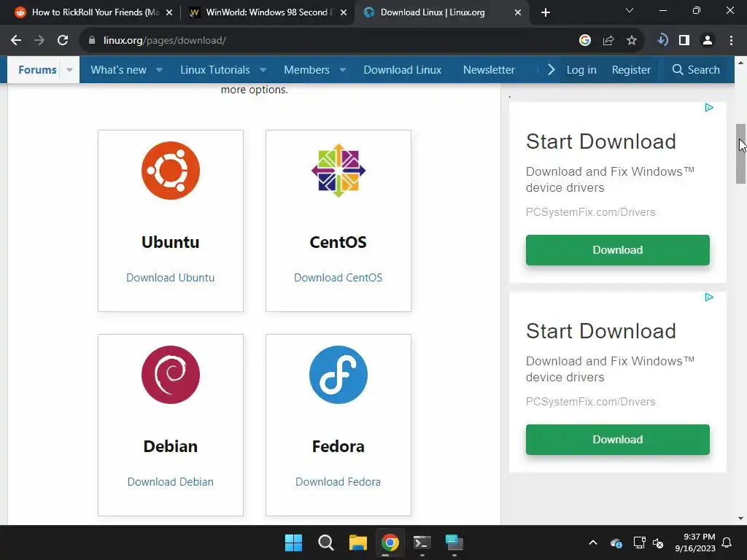Expand the Members dropdown arrow
The image size is (747, 560).
pyautogui.click(x=343, y=70)
